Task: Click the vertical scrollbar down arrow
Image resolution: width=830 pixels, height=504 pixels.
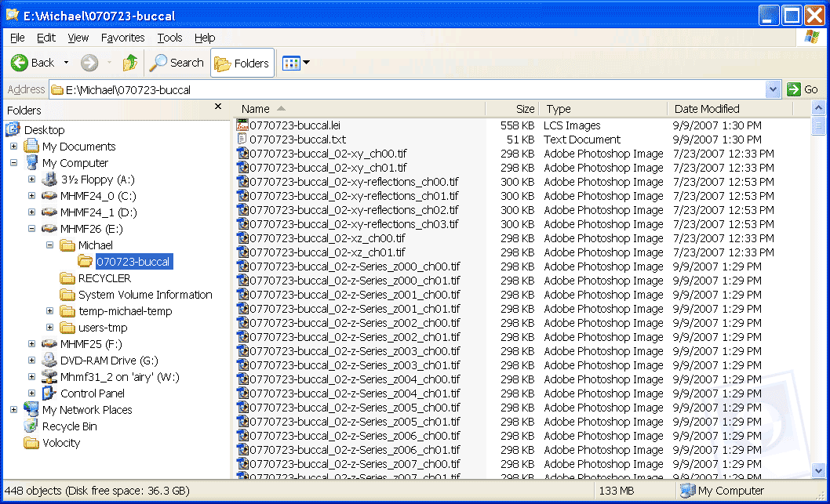Action: pos(818,470)
